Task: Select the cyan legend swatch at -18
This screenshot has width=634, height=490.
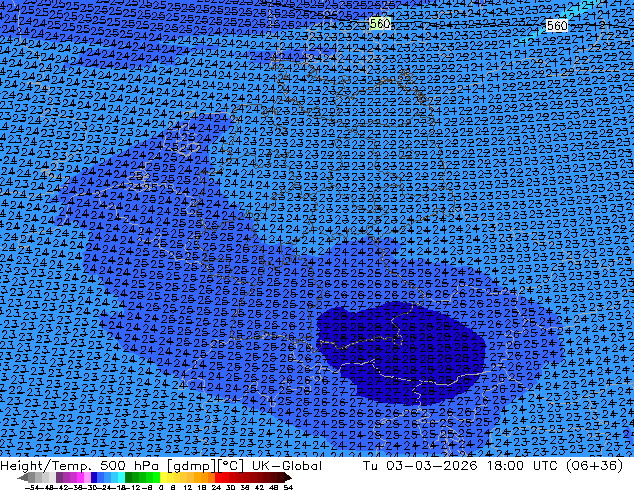Action: click(x=121, y=477)
